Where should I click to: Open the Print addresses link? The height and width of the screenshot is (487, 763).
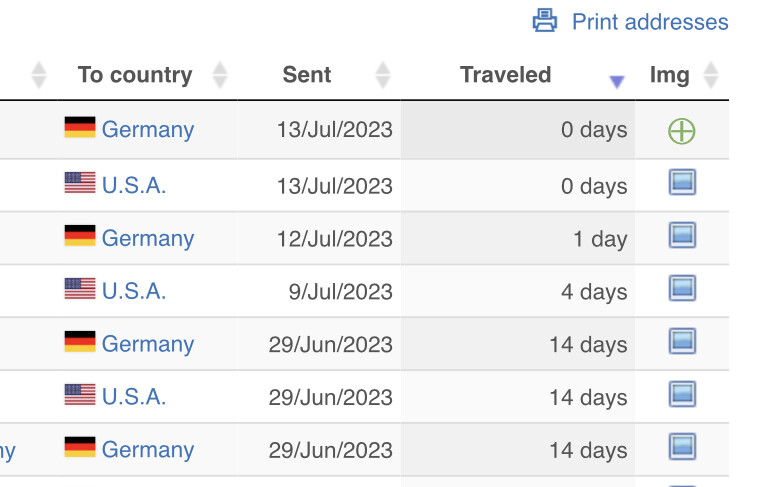click(650, 22)
